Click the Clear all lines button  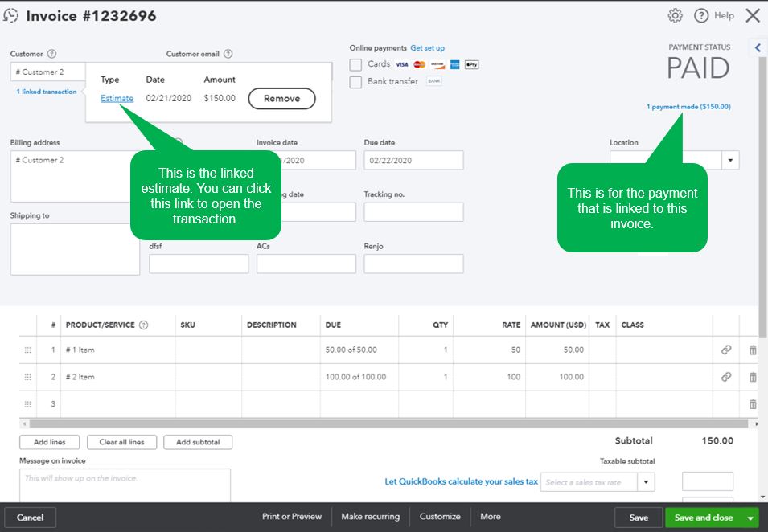[x=122, y=442]
